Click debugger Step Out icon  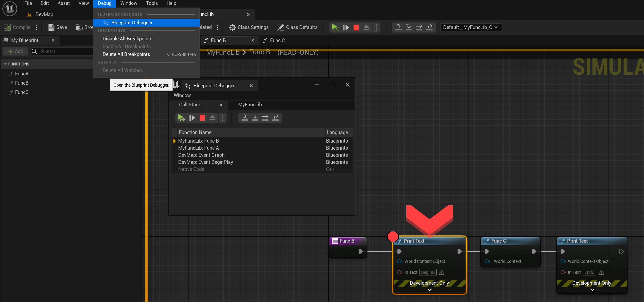(276, 118)
